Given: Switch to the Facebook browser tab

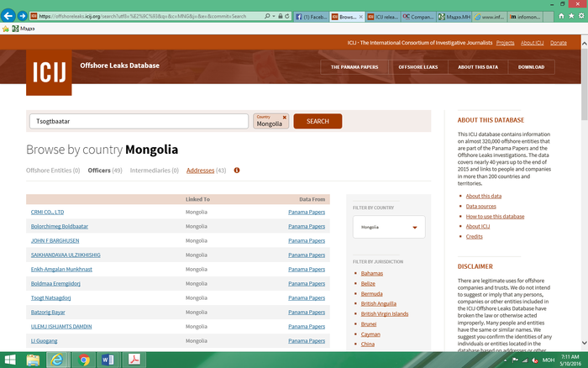Looking at the screenshot, I should [312, 17].
